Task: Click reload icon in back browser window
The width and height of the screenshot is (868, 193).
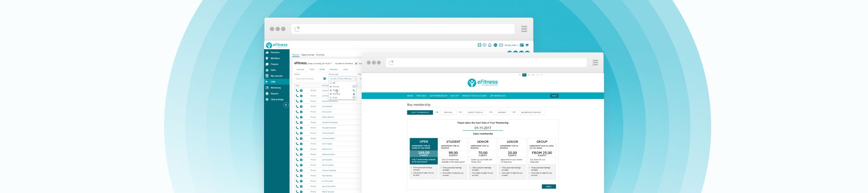Action: (297, 29)
